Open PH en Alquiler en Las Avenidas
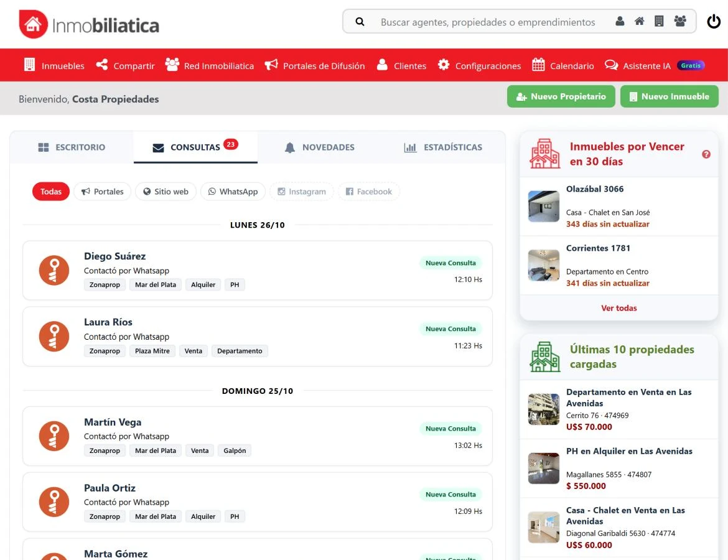 629,451
